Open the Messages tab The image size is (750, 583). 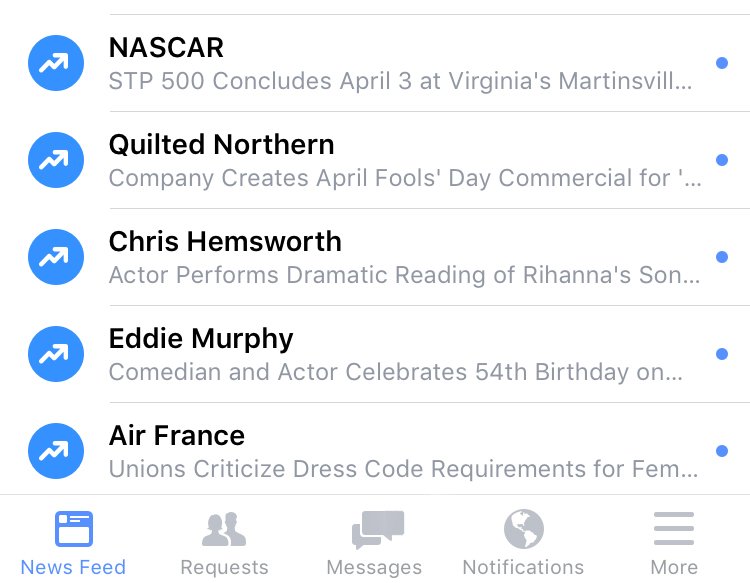point(375,542)
